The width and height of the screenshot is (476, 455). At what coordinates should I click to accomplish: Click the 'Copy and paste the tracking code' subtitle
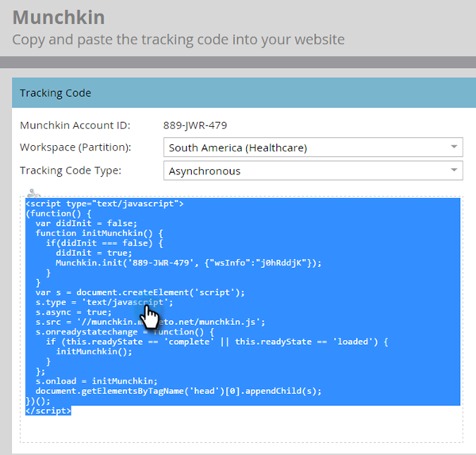pos(178,40)
